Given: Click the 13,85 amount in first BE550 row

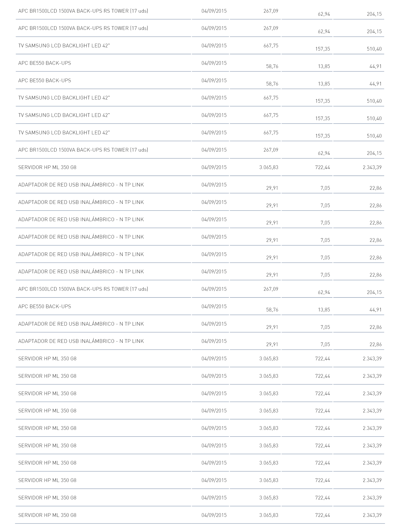Looking at the screenshot, I should (x=324, y=66).
